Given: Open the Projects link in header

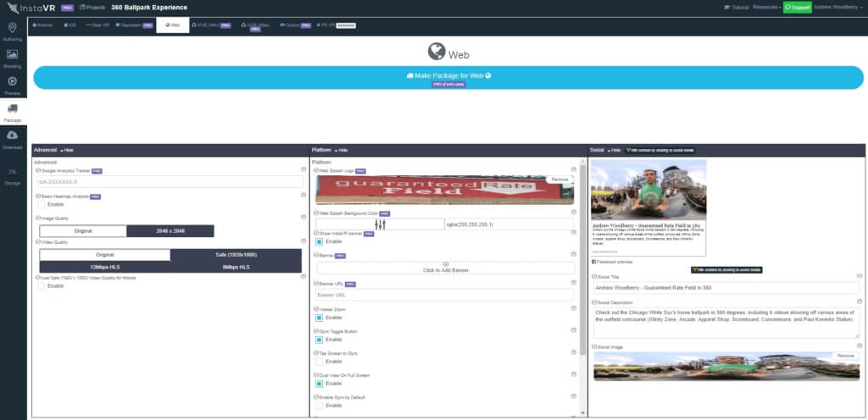Looking at the screenshot, I should coord(92,8).
